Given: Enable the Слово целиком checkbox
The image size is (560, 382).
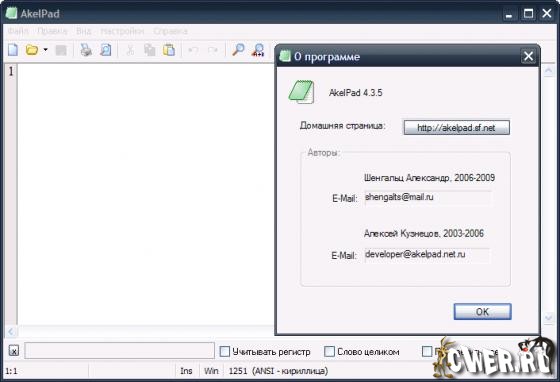Looking at the screenshot, I should point(329,351).
